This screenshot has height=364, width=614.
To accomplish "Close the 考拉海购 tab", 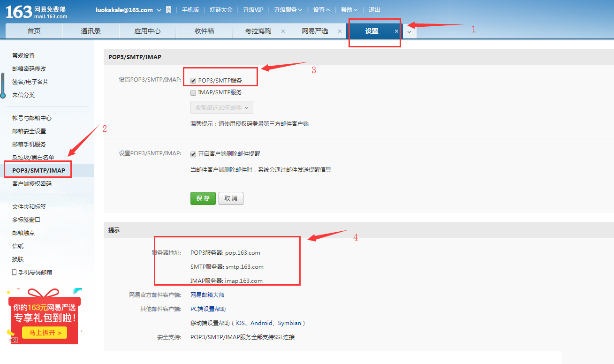I will pyautogui.click(x=283, y=31).
